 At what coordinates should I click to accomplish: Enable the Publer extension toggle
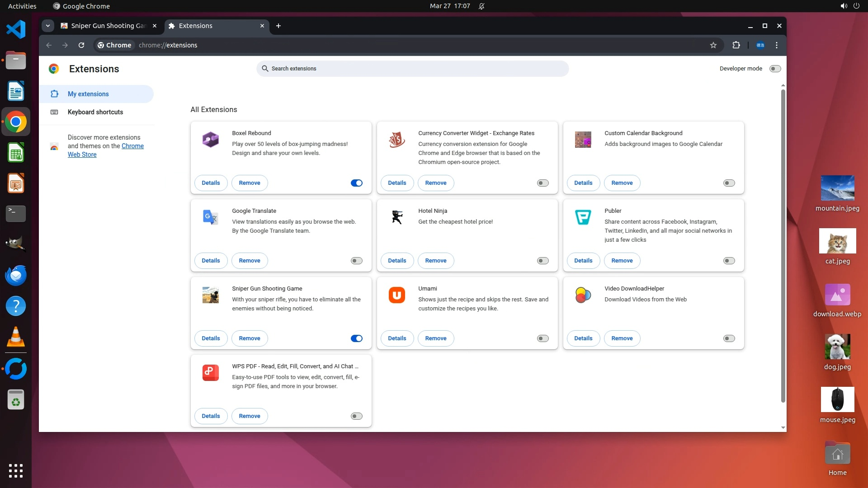click(x=729, y=261)
